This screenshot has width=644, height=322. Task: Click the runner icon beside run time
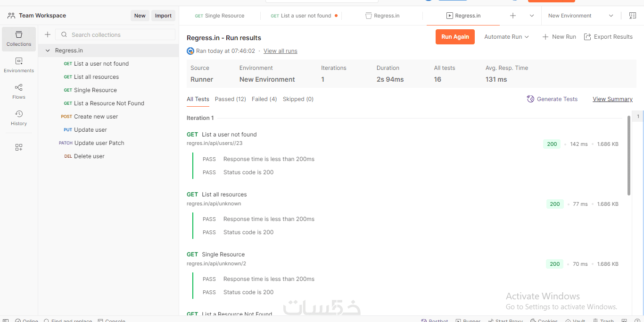click(x=190, y=51)
